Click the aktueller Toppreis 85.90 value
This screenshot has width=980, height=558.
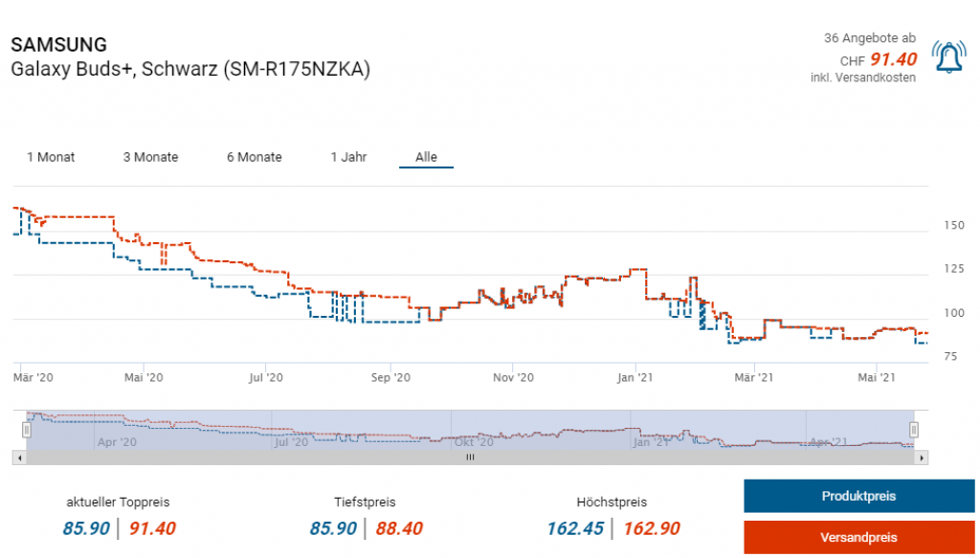[85, 528]
